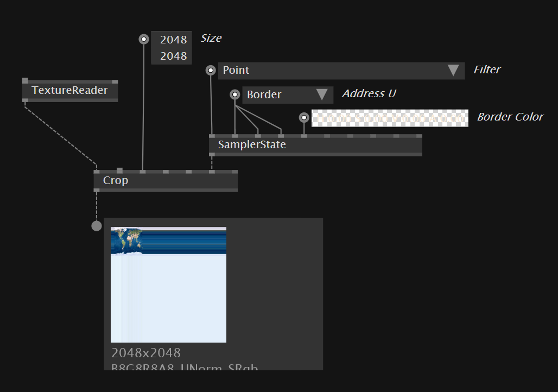The width and height of the screenshot is (558, 392).
Task: Click the world map texture preview thumbnail
Action: pos(168,284)
